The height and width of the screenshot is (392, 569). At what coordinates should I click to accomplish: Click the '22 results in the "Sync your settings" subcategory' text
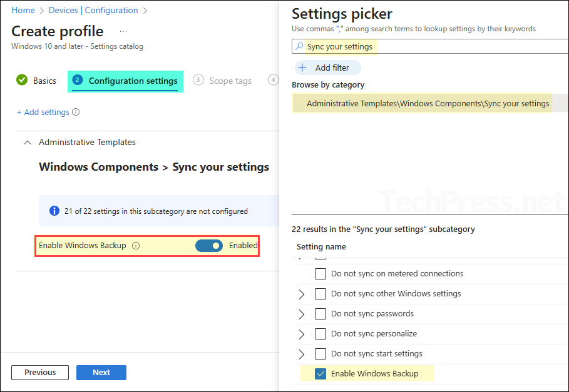383,229
